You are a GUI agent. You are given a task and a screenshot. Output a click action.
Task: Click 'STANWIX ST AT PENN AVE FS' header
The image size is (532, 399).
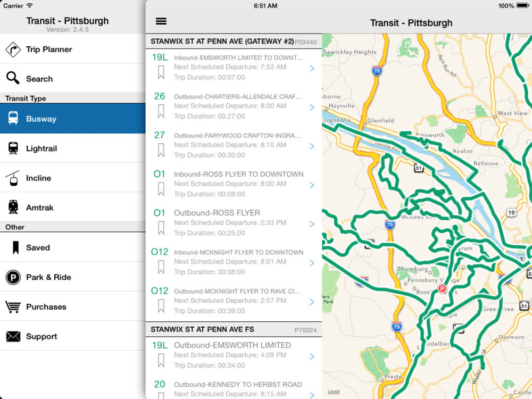[x=202, y=329]
